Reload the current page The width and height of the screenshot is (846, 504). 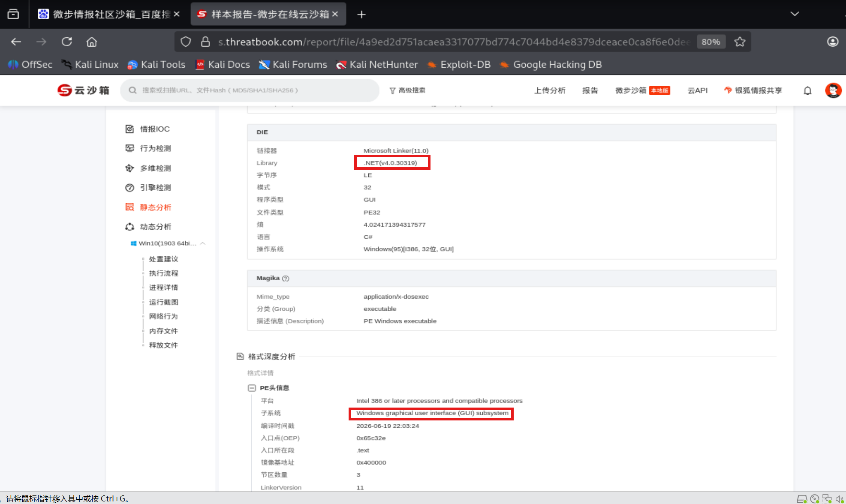[66, 42]
